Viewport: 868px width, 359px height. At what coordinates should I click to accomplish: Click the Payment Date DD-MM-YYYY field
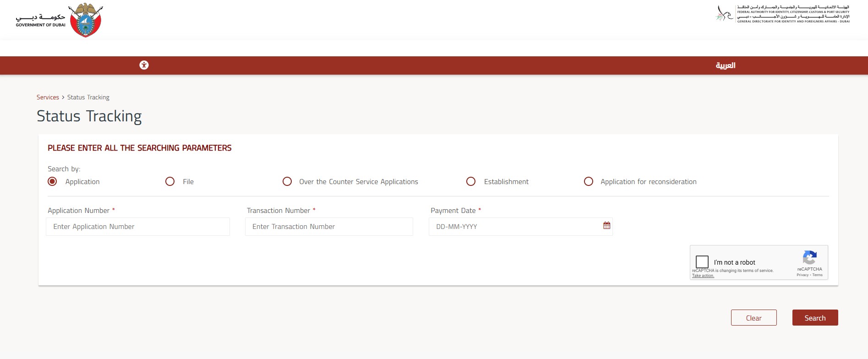(x=521, y=227)
